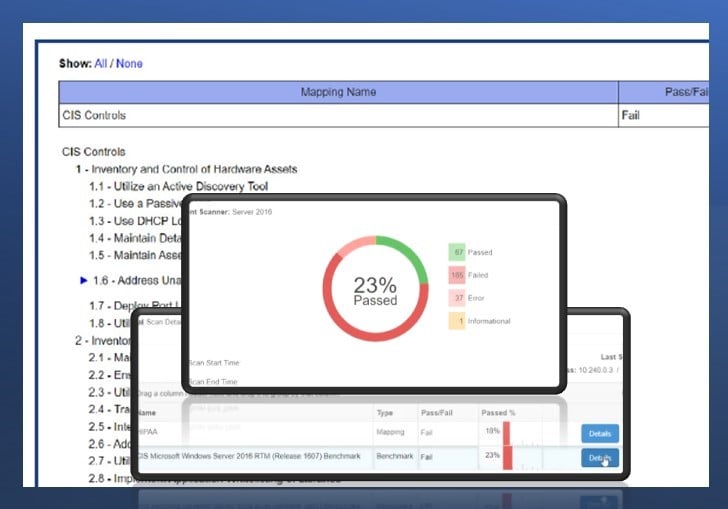Click the Type column header
Screen dimensions: 728x509
click(385, 412)
